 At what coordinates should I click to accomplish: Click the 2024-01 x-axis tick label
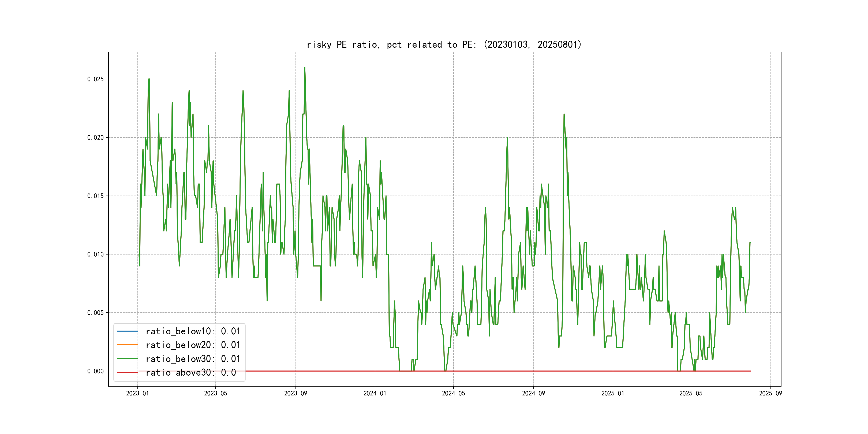pyautogui.click(x=375, y=393)
